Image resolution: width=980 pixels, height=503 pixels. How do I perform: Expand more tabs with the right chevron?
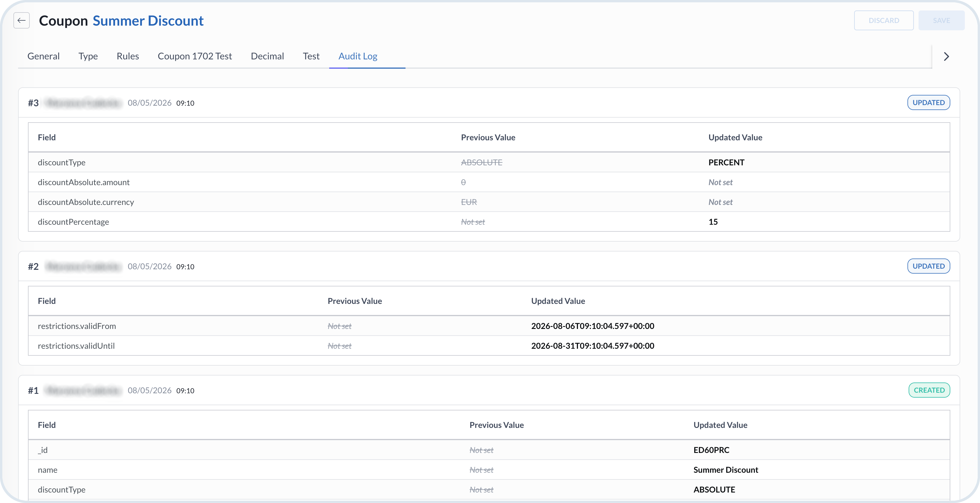click(946, 57)
